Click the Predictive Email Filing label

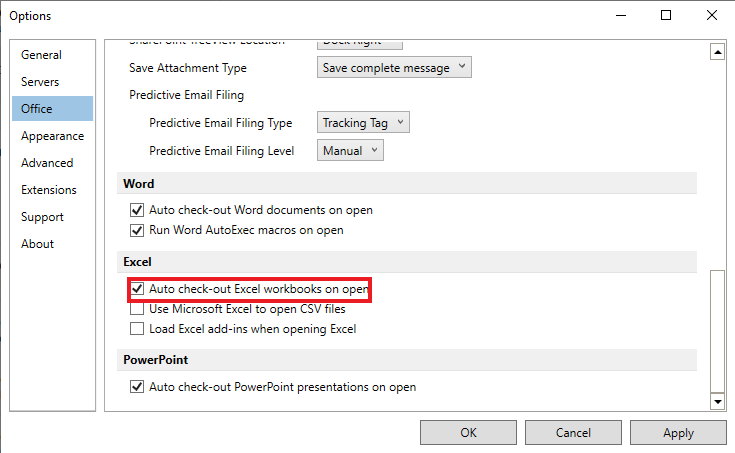click(x=187, y=95)
